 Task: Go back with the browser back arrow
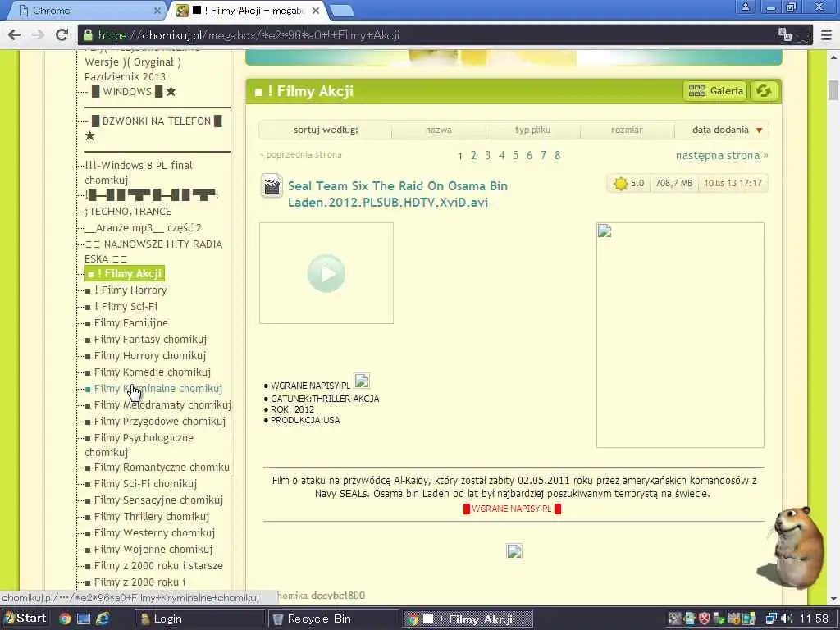click(x=15, y=35)
